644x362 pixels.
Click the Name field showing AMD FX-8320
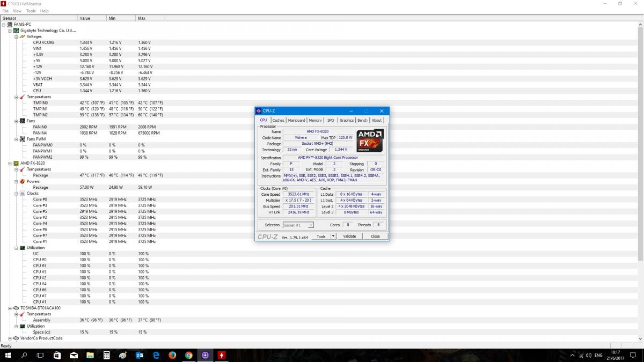coord(318,131)
